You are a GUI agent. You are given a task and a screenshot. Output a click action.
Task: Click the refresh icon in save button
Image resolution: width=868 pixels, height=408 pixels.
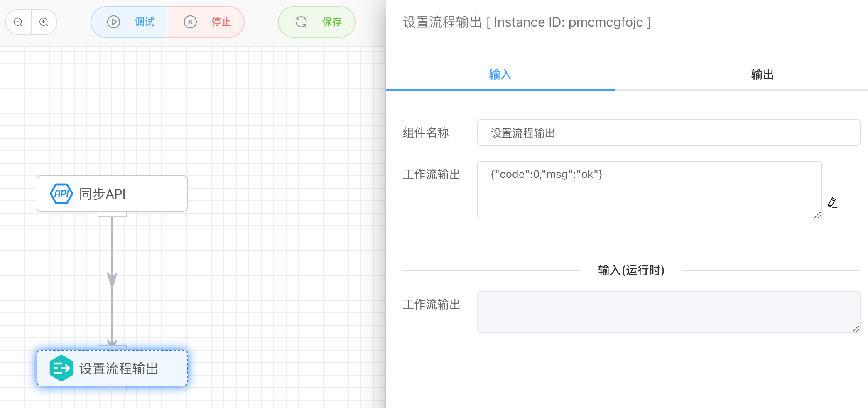(301, 22)
